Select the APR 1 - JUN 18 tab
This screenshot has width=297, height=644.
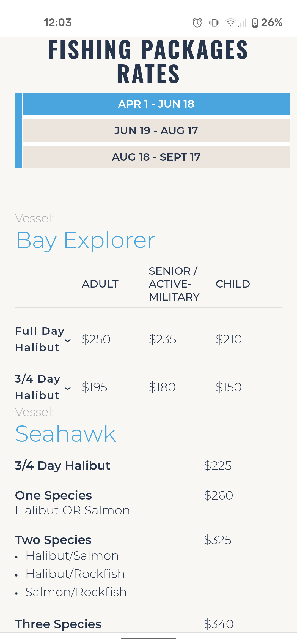156,104
